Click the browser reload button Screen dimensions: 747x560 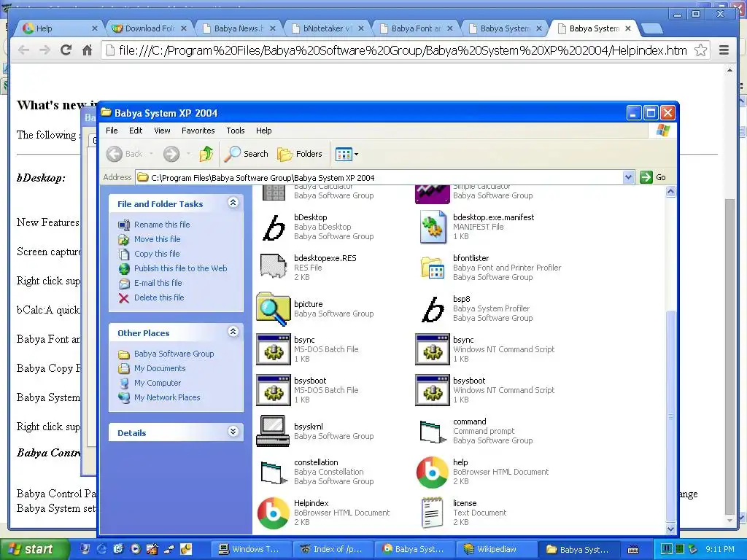tap(66, 50)
